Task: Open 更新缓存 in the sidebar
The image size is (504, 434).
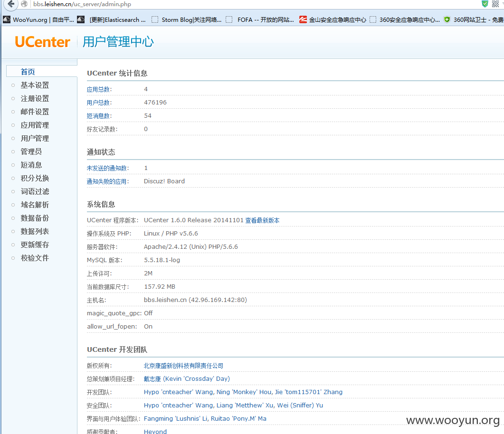Action: click(x=35, y=245)
